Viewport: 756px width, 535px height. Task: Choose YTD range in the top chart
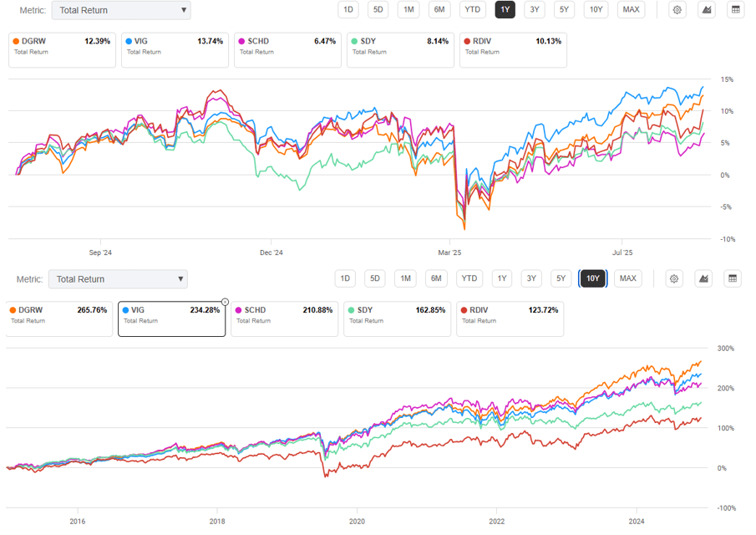[473, 10]
